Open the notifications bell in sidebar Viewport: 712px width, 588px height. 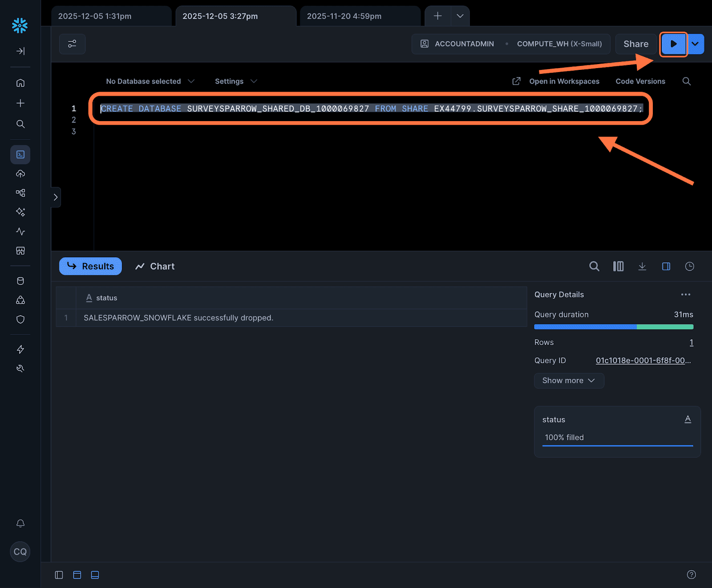coord(20,523)
